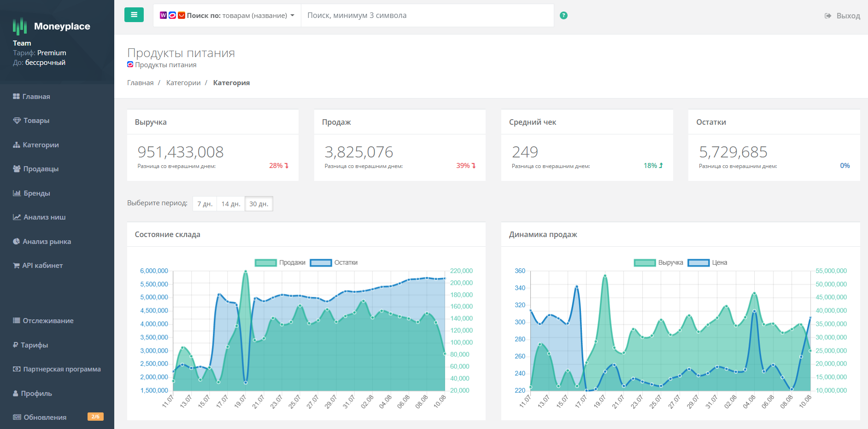Screen dimensions: 868x429
Task: Click the Продавцы people icon in sidebar
Action: pos(17,169)
